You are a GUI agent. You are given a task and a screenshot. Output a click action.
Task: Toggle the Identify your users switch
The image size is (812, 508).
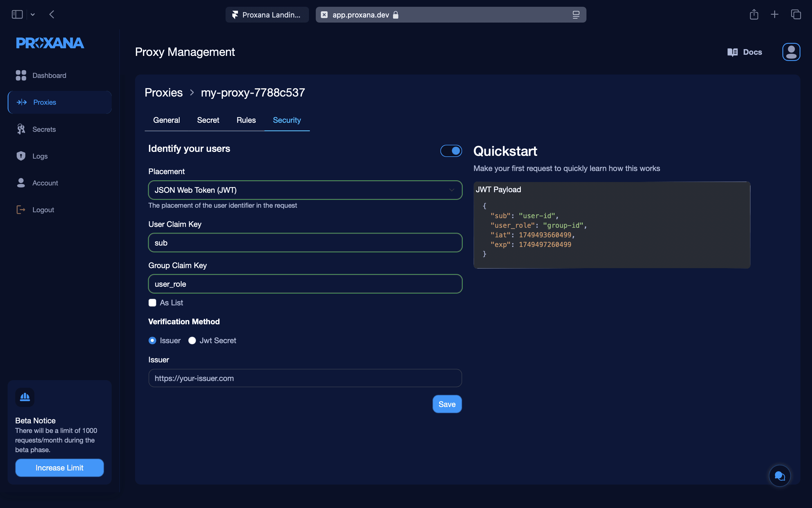(x=451, y=151)
